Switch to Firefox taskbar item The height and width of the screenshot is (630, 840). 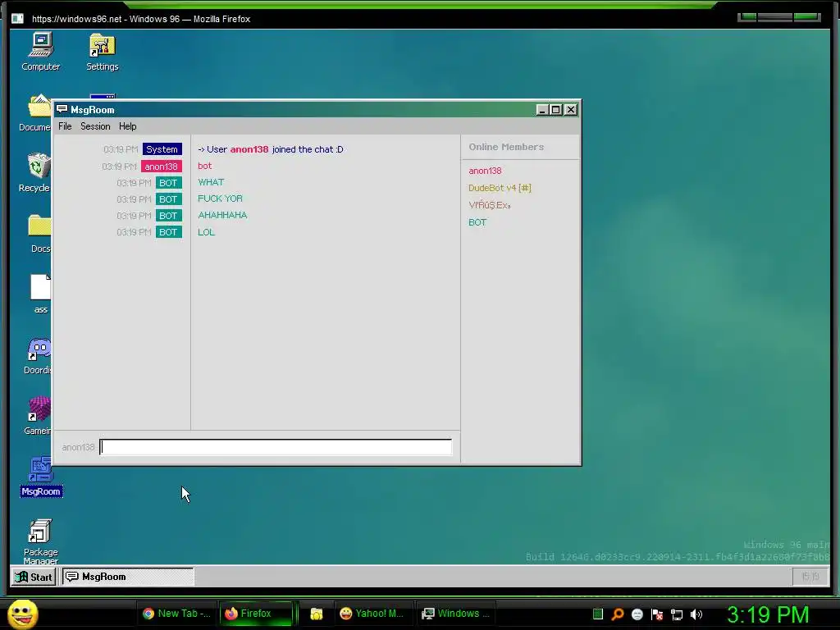256,614
